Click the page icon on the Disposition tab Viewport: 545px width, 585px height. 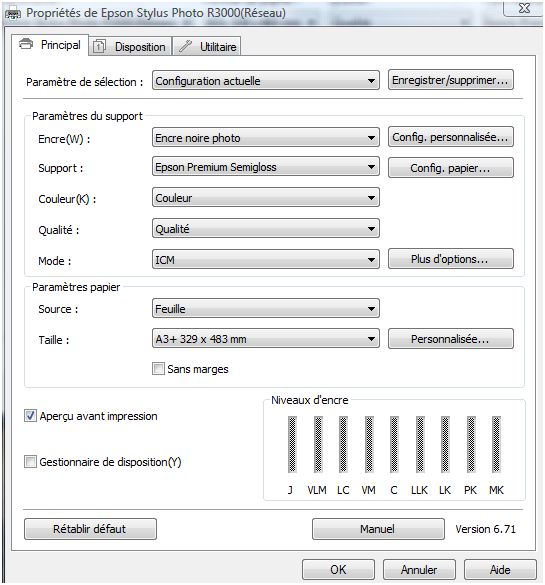coord(99,47)
